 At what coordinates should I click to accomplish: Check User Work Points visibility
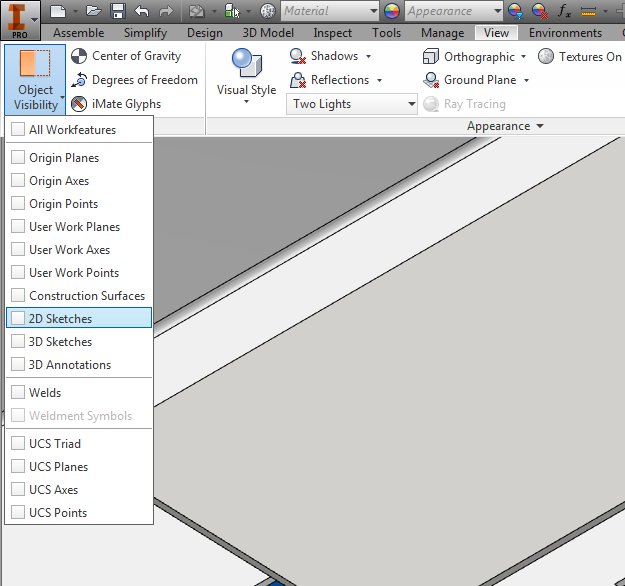point(18,272)
